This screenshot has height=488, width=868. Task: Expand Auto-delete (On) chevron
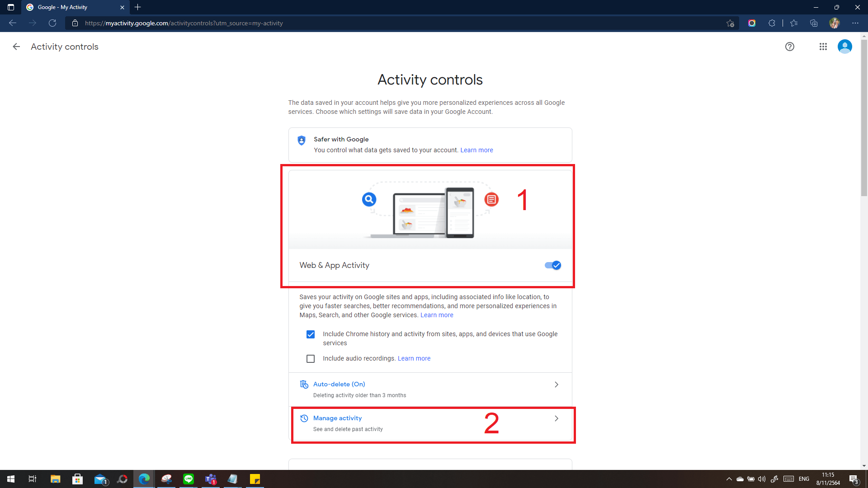(557, 385)
